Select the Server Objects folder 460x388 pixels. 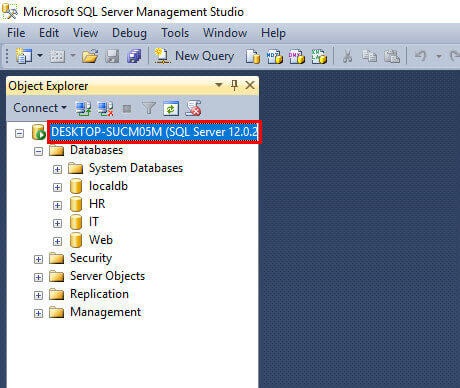[107, 276]
